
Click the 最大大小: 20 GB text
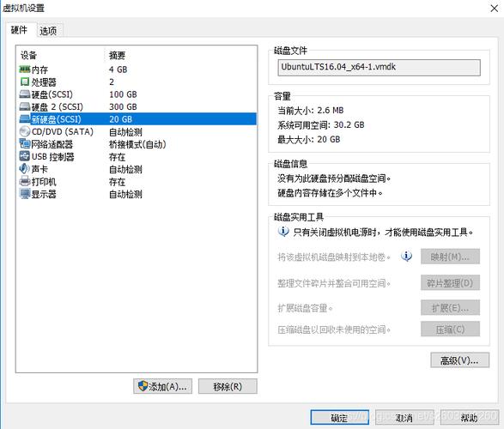[308, 139]
